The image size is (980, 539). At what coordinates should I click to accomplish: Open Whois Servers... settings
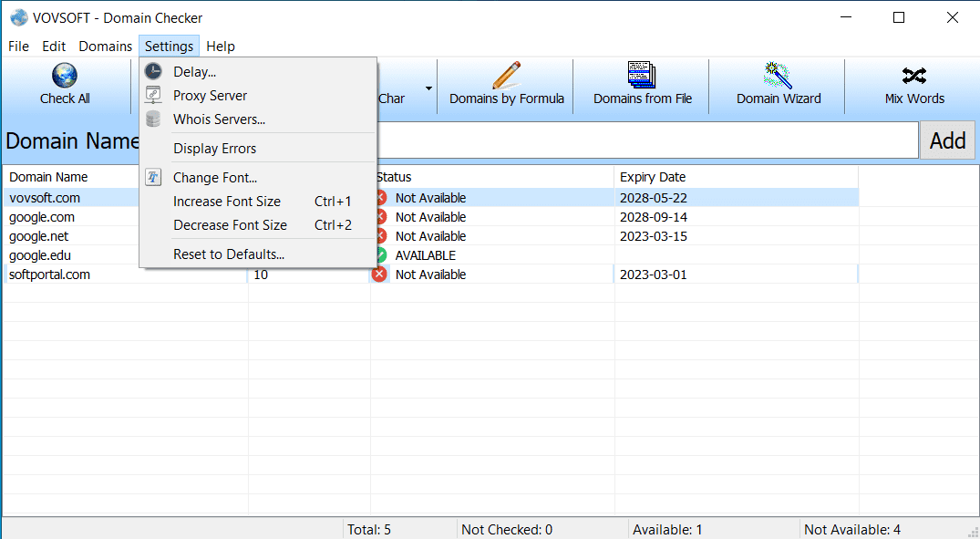point(258,119)
